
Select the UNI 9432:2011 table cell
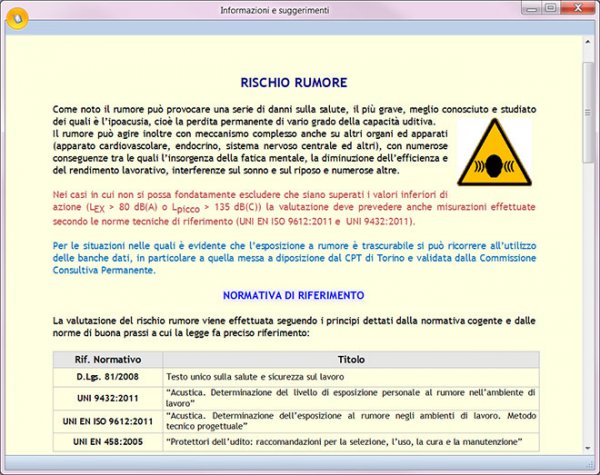click(108, 399)
